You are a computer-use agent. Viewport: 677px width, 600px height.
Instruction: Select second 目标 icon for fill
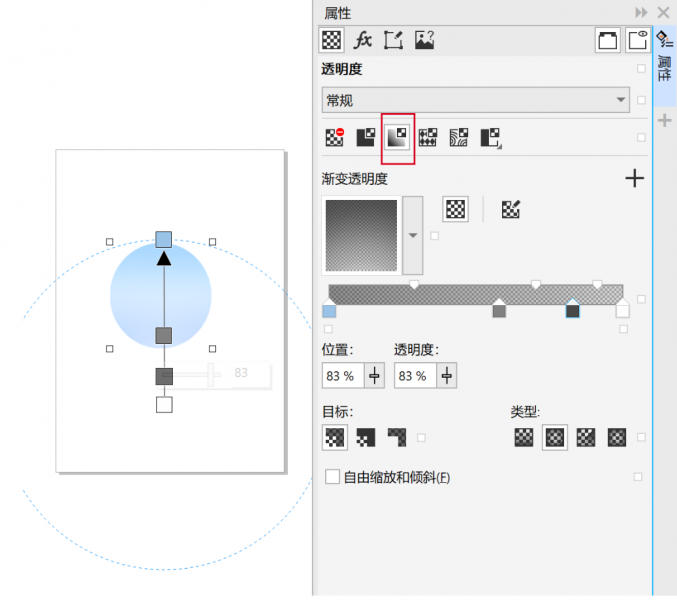(x=366, y=438)
